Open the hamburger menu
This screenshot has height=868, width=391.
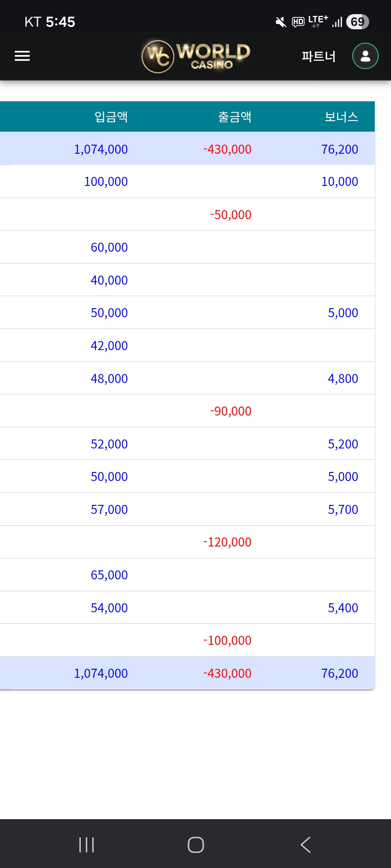[x=22, y=56]
